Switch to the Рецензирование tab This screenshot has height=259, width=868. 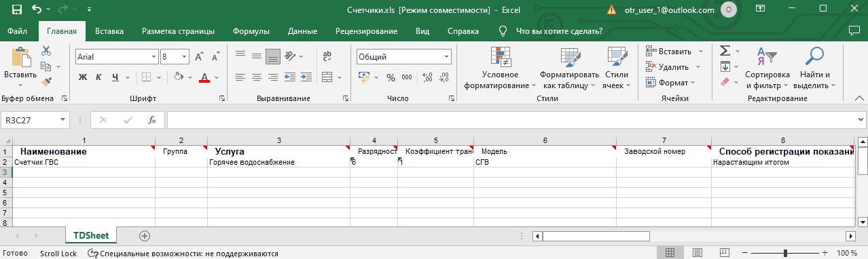point(367,31)
